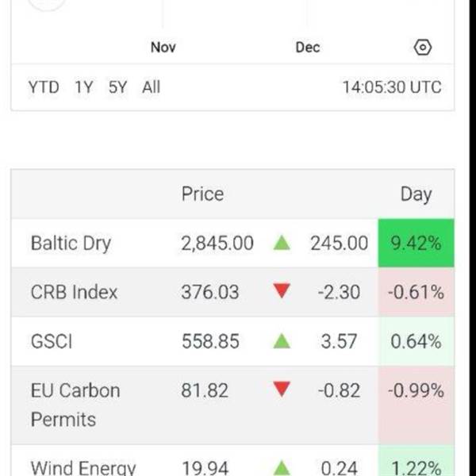Open the Wind Energy link
This screenshot has height=476, width=476.
83,468
